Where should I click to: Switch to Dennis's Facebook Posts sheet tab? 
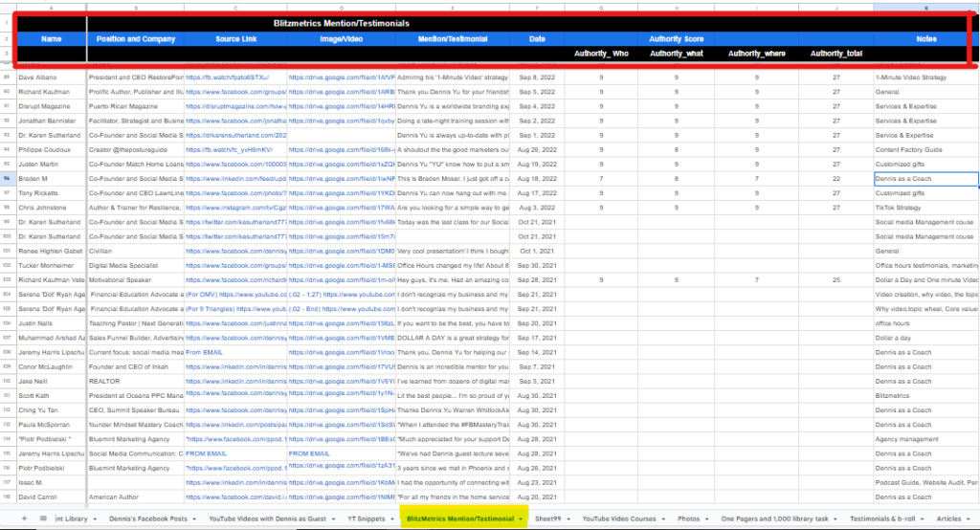click(x=148, y=519)
